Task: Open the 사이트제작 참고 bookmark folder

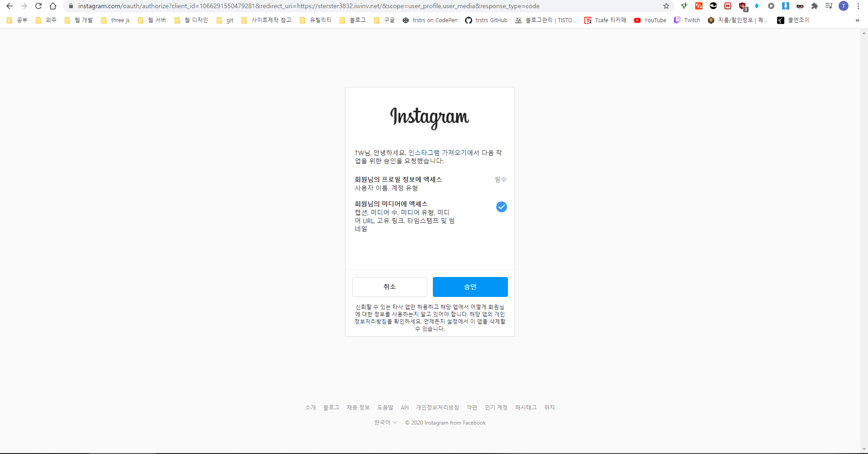Action: [266, 20]
